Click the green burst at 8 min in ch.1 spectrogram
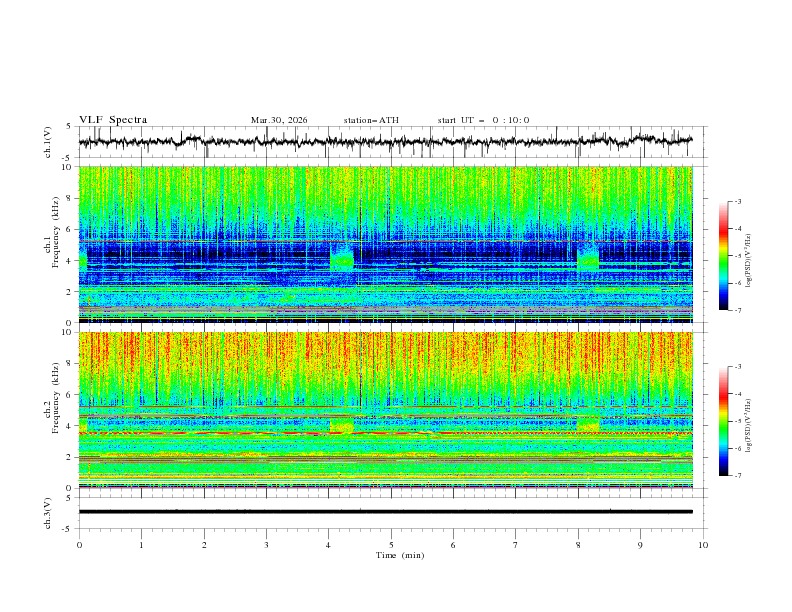Screen dimensions: 792x612 [x=588, y=257]
